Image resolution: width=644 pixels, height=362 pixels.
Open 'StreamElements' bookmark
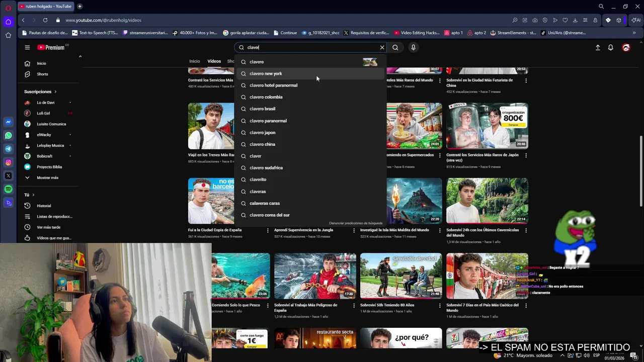(x=513, y=33)
